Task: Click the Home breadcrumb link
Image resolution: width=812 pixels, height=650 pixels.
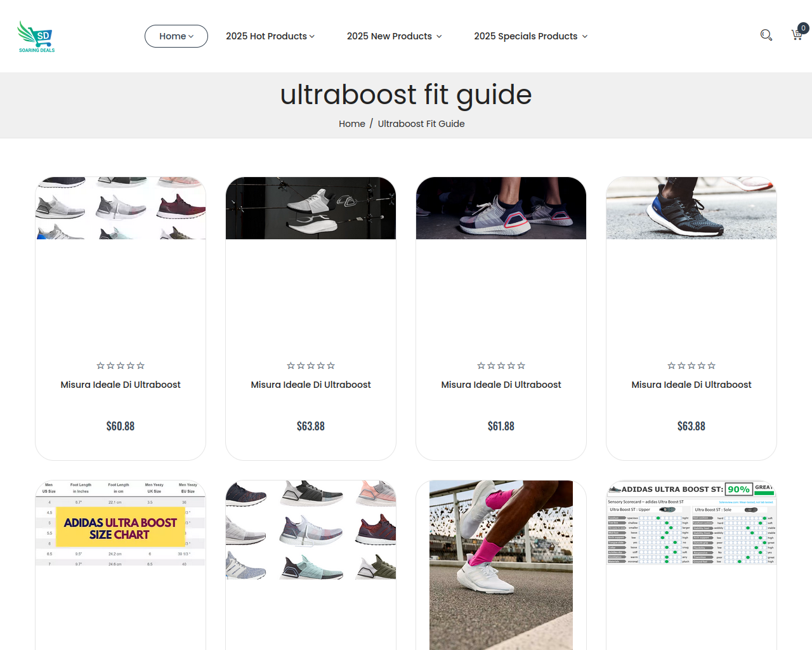Action: coord(352,124)
